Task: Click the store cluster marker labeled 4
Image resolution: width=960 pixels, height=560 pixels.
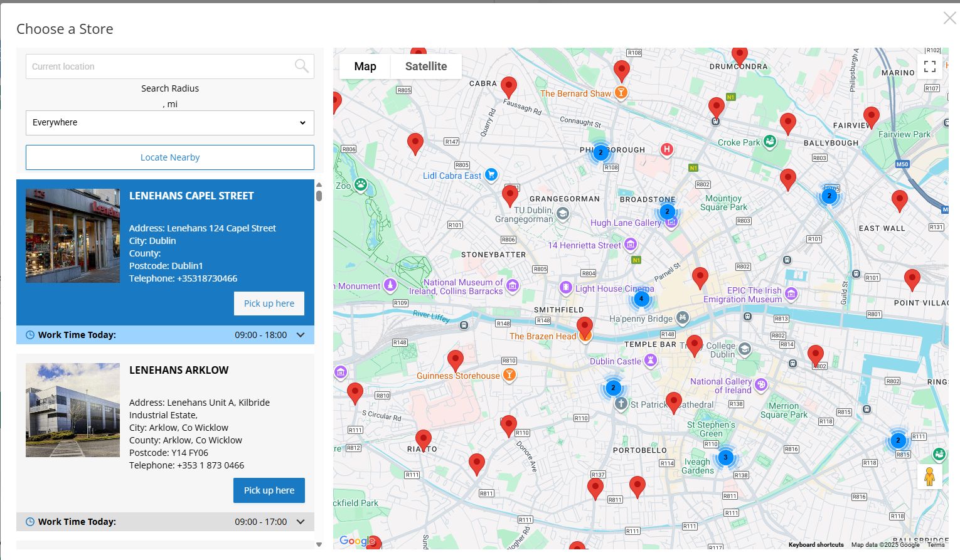Action: [641, 298]
